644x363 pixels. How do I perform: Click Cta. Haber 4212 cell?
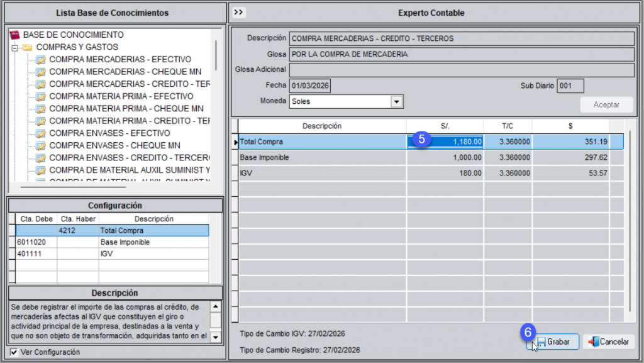click(77, 230)
